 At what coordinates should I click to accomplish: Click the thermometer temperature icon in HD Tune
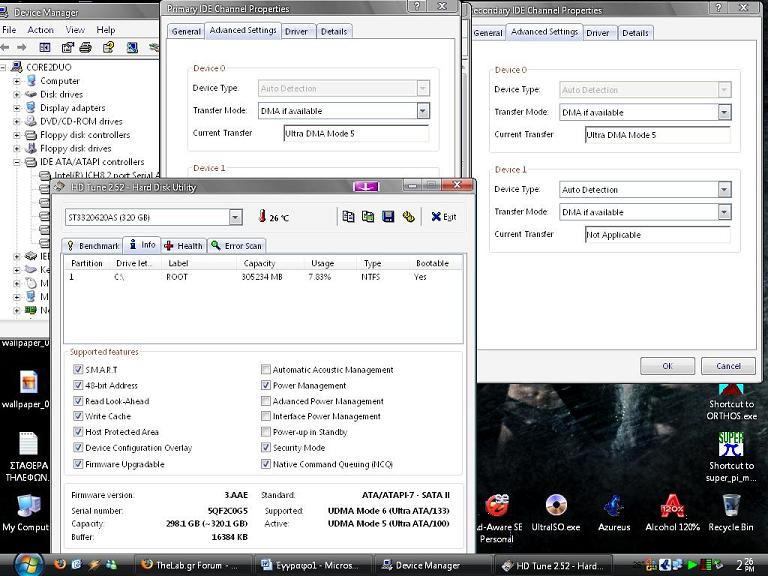[x=262, y=216]
